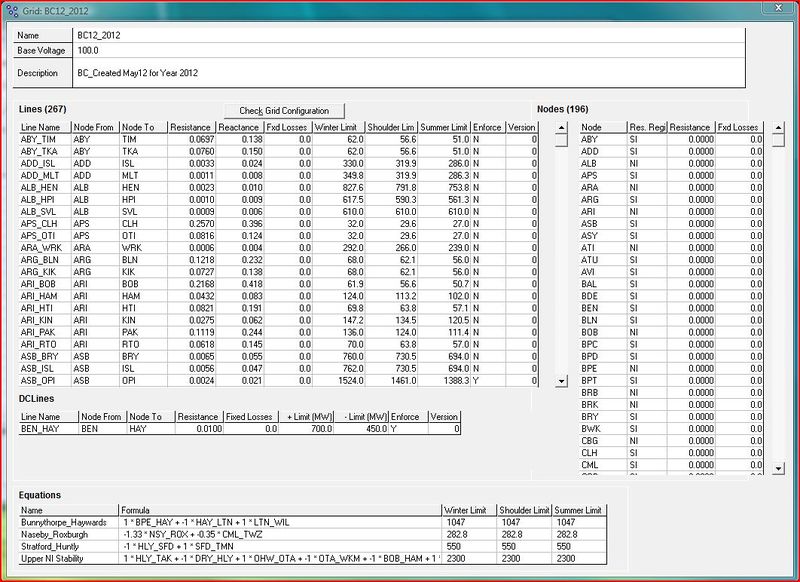
Task: Click the Shoulder Lim header in Lines table
Action: point(391,128)
